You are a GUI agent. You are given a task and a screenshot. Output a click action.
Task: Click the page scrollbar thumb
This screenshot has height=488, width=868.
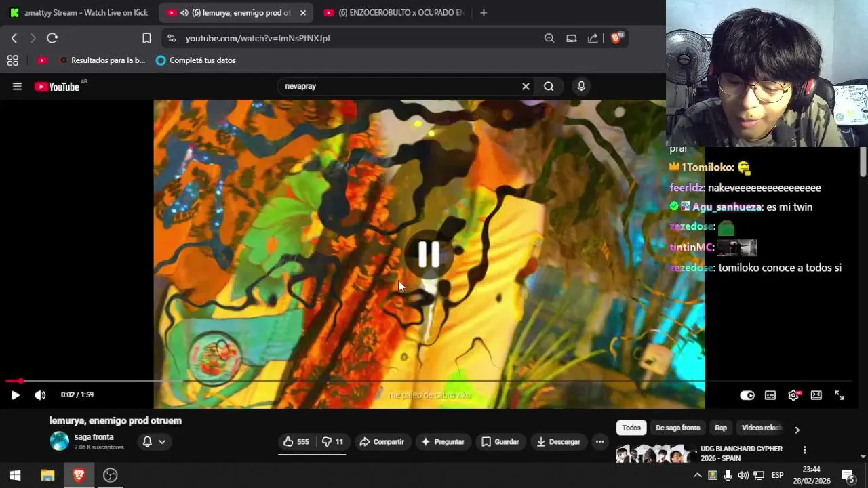coord(863,162)
